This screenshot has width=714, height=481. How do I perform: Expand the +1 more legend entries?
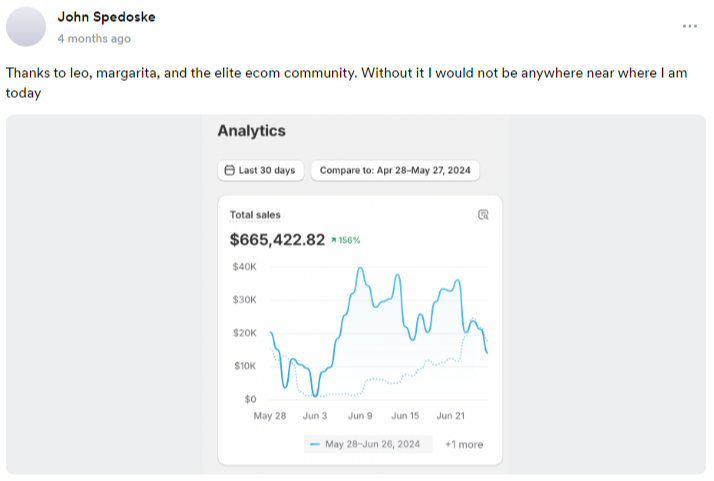point(463,444)
